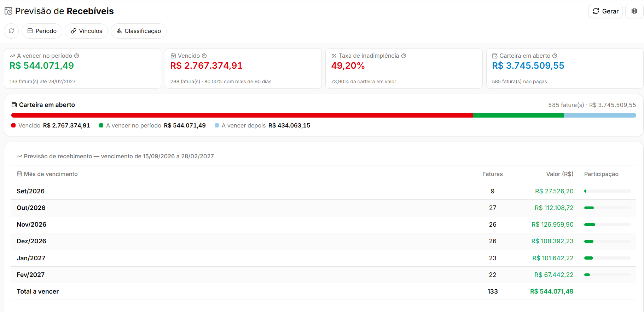Click the 'Set/2026' month row label
The width and height of the screenshot is (644, 312).
pyautogui.click(x=31, y=191)
